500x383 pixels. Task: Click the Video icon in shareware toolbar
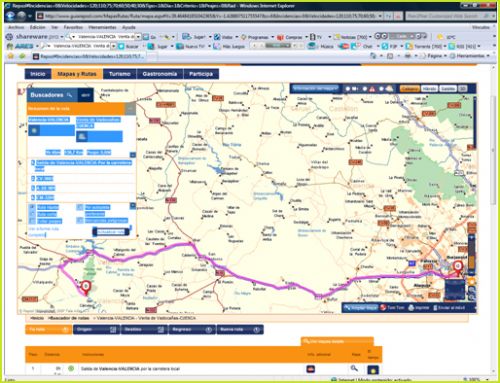tap(217, 37)
